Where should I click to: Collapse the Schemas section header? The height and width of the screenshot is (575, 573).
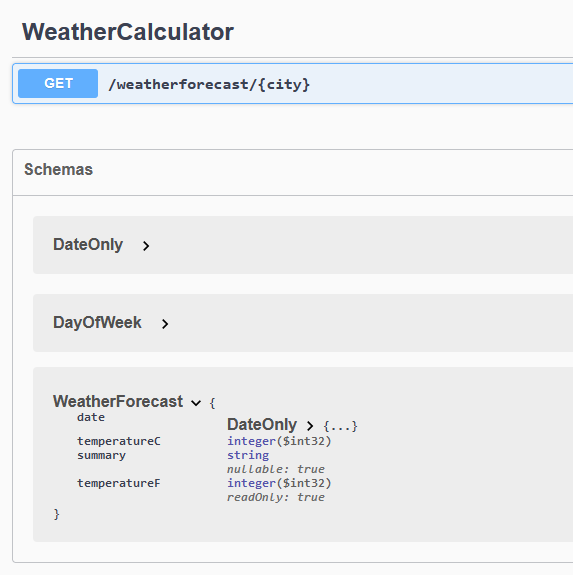[x=58, y=169]
